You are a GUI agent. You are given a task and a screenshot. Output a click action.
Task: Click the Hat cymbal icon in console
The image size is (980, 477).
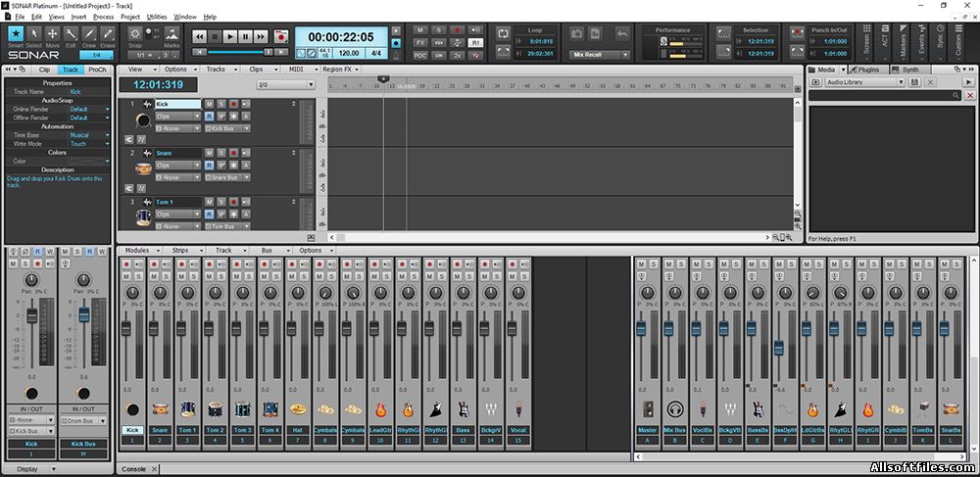298,410
